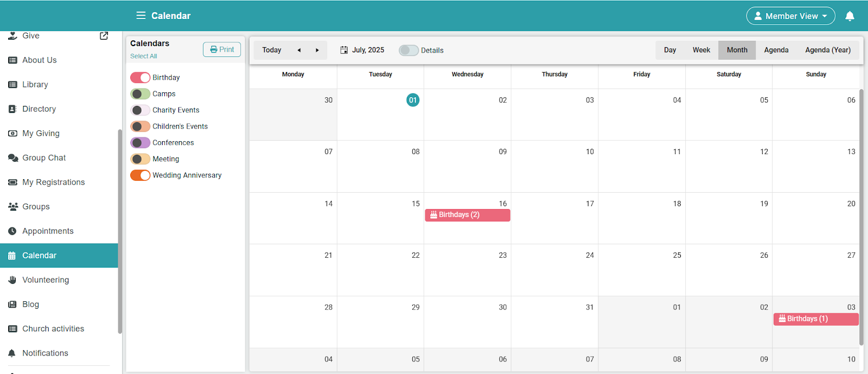Click the Print button
The image size is (868, 374).
[222, 49]
